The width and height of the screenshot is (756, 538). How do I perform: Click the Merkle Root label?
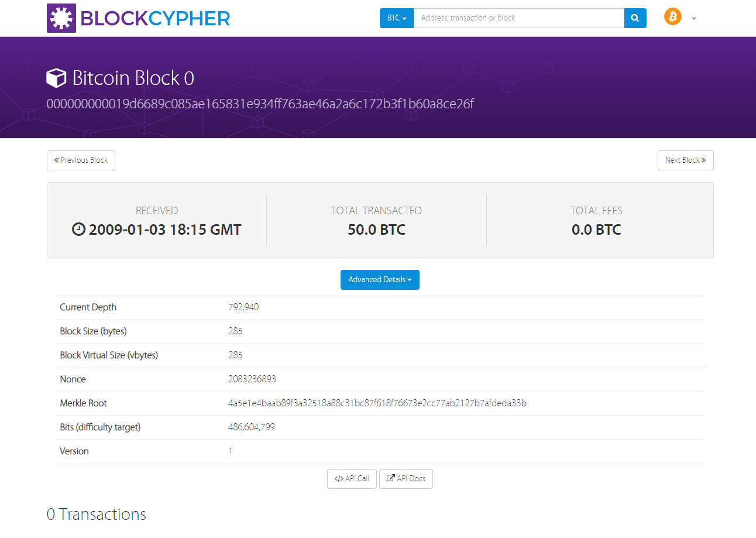point(83,403)
